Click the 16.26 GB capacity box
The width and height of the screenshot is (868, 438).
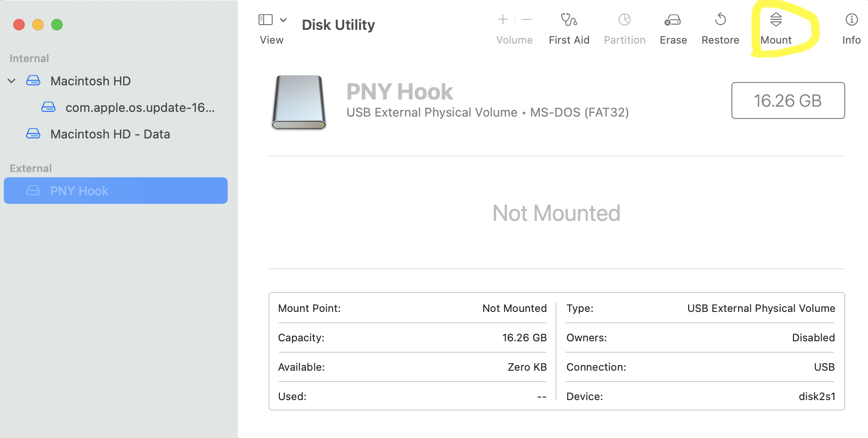(788, 100)
